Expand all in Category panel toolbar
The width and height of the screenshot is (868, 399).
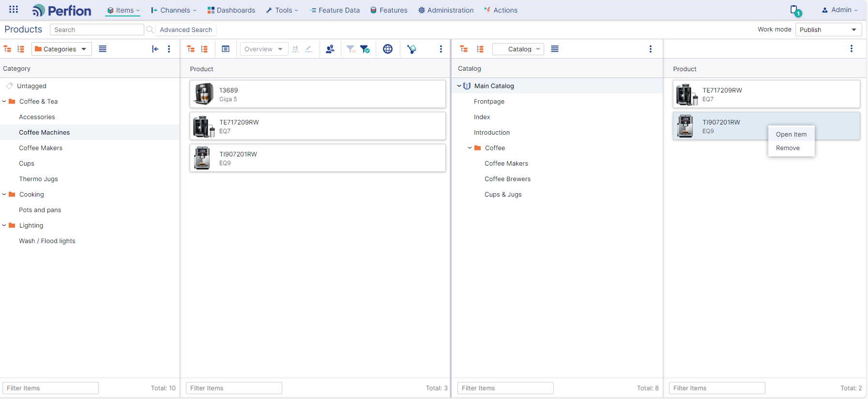[21, 49]
